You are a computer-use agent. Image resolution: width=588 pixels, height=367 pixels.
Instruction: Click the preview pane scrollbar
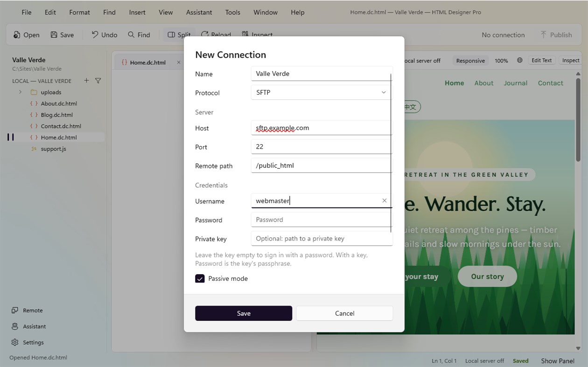coord(579,120)
